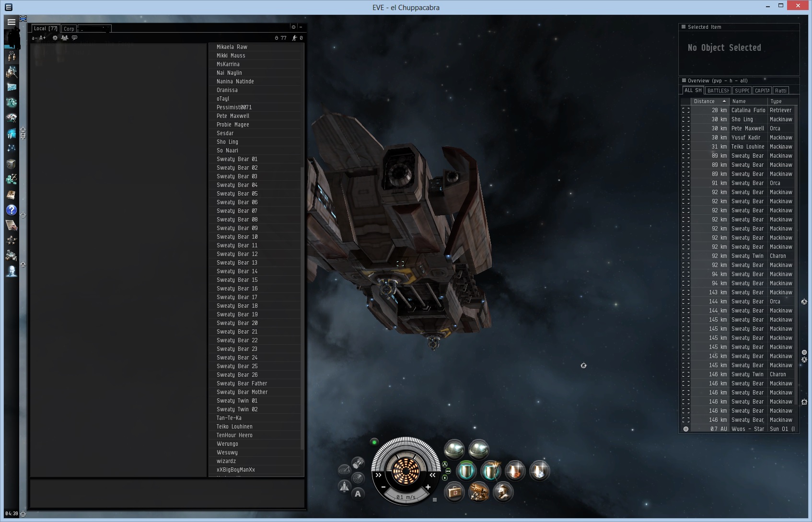This screenshot has height=522, width=812.
Task: Select the bracket for Catalina Furio's Retriever
Action: [x=686, y=110]
